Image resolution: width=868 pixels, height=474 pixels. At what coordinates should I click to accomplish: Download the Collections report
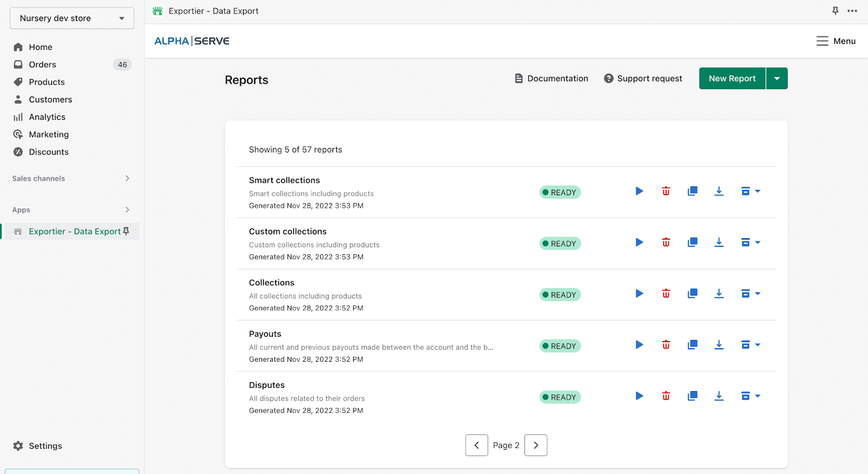coord(719,293)
